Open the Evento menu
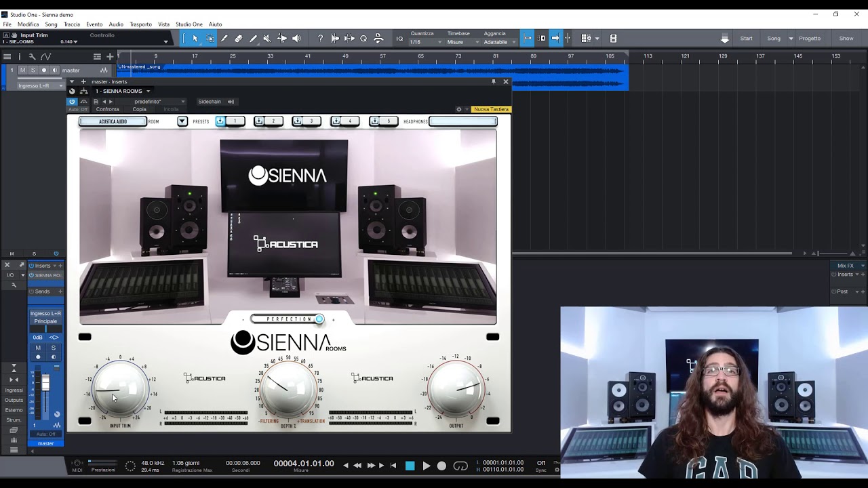868x488 pixels. pyautogui.click(x=94, y=24)
